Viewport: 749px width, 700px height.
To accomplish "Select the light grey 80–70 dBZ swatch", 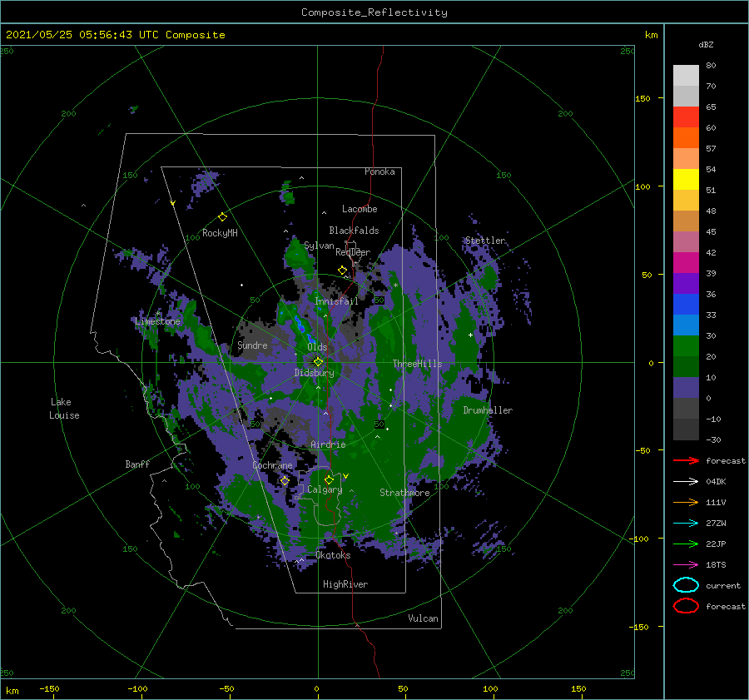I will tap(686, 76).
